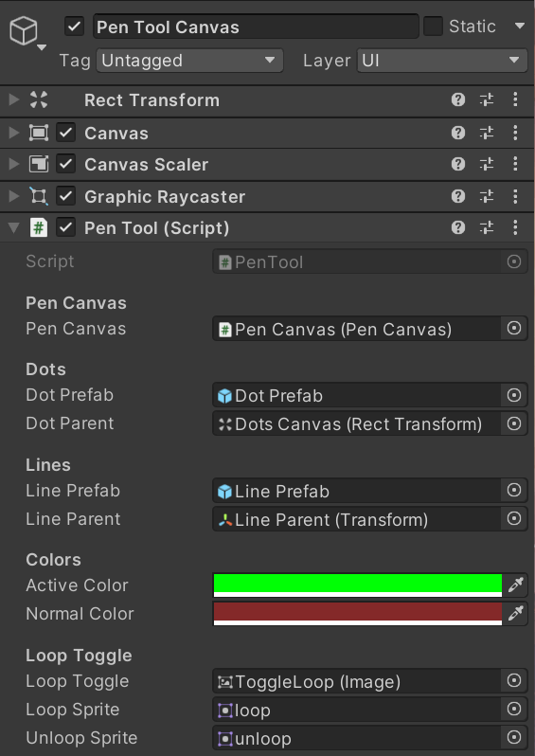The image size is (535, 756).
Task: Open Pen Tool script three-dot menu
Action: 515,227
